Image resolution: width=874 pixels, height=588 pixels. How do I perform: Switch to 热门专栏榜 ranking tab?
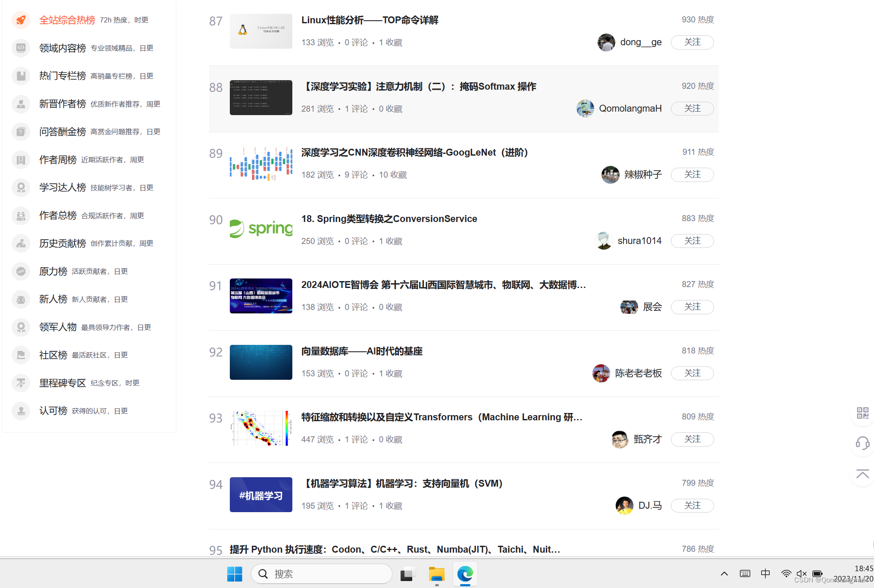point(63,76)
